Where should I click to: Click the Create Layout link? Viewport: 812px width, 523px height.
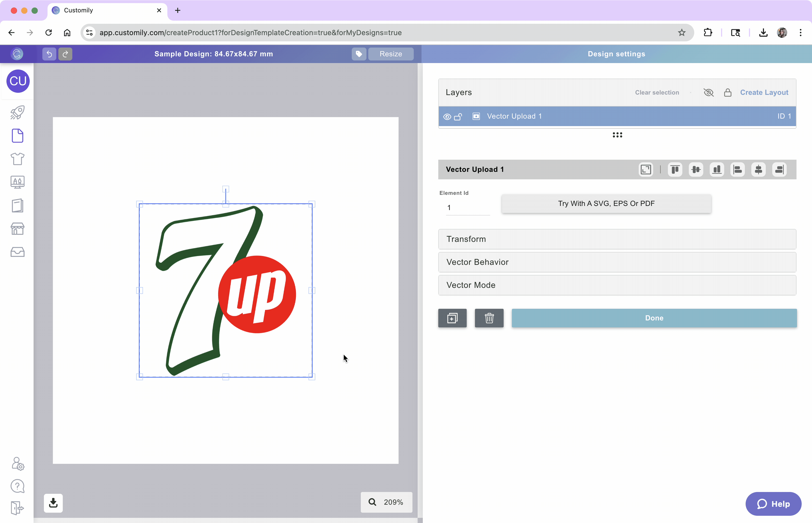(764, 92)
